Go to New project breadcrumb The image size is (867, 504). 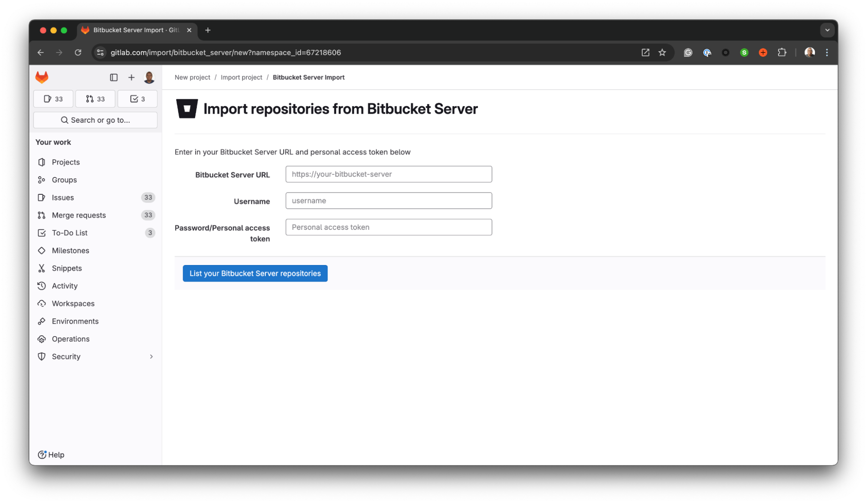[x=192, y=78]
